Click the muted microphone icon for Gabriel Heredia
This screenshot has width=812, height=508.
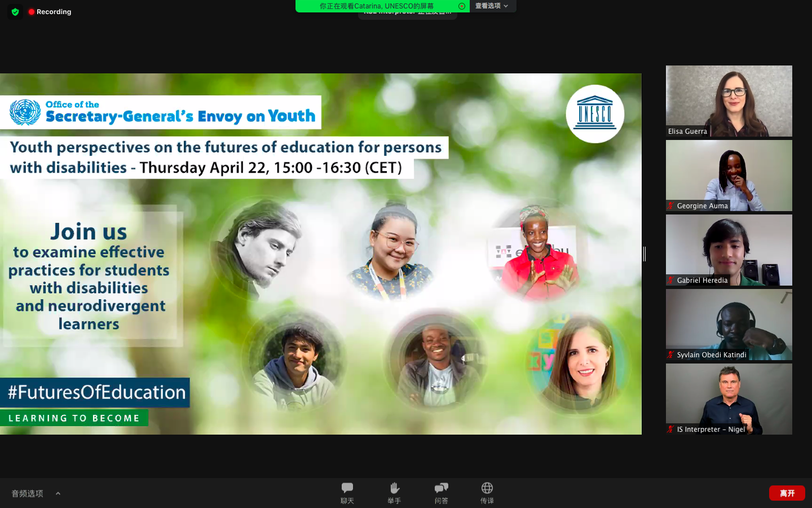(x=671, y=280)
